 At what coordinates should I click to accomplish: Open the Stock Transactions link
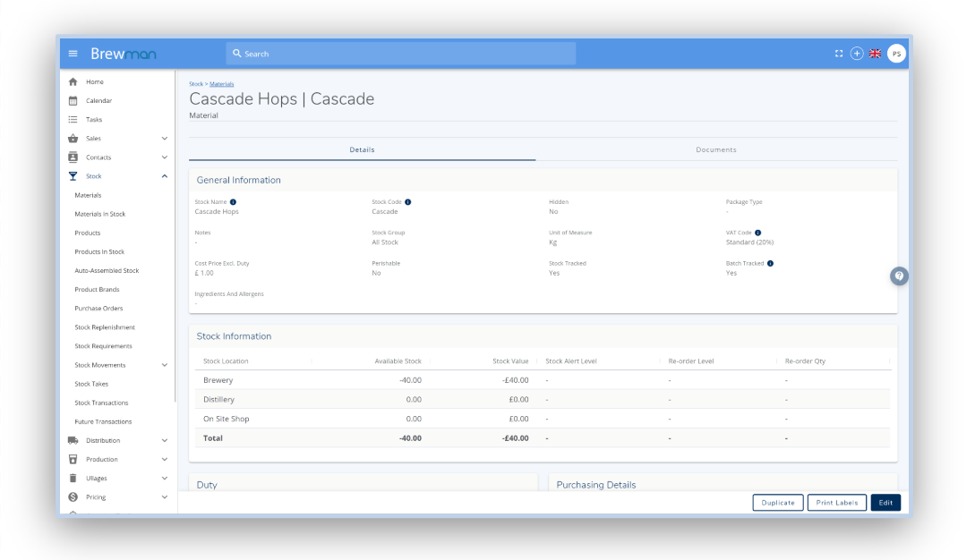click(101, 403)
